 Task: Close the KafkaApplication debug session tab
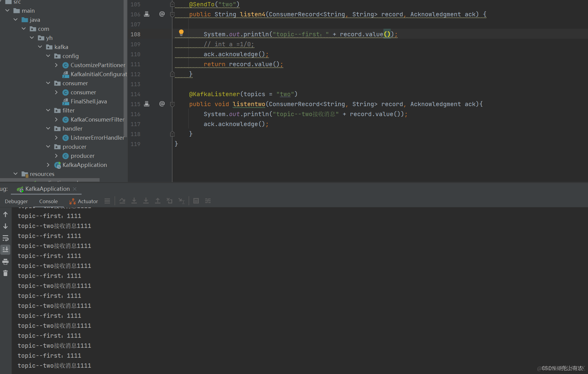pos(75,189)
